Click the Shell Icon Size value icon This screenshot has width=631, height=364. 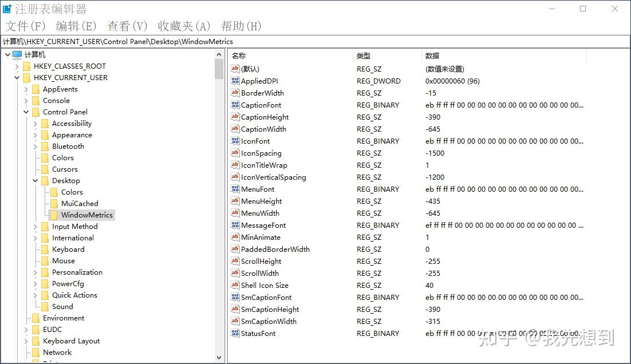click(x=235, y=285)
